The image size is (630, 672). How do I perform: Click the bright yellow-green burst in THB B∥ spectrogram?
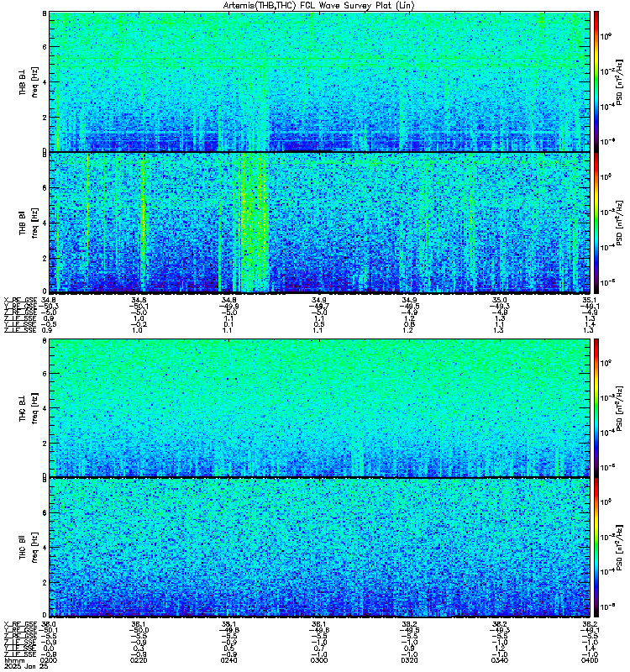click(x=254, y=223)
